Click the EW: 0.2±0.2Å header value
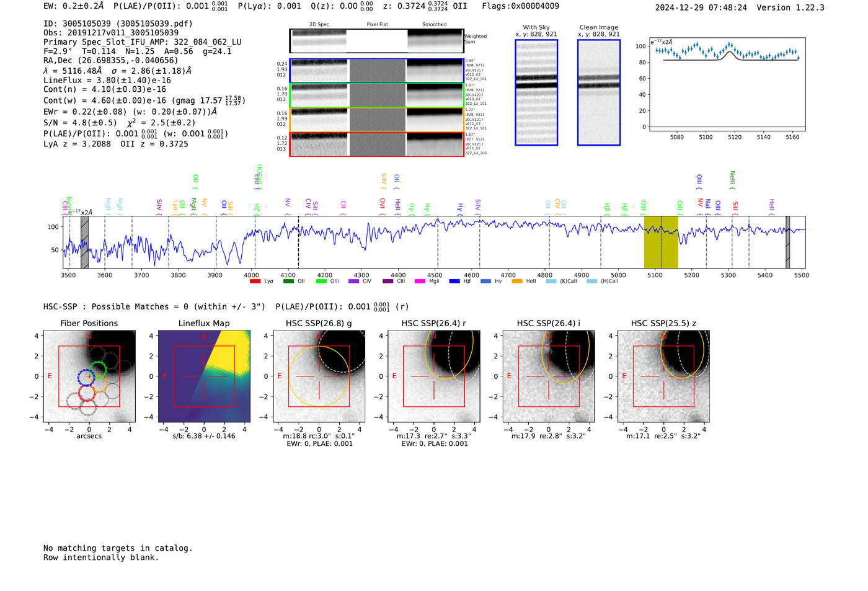The width and height of the screenshot is (868, 591). point(74,6)
